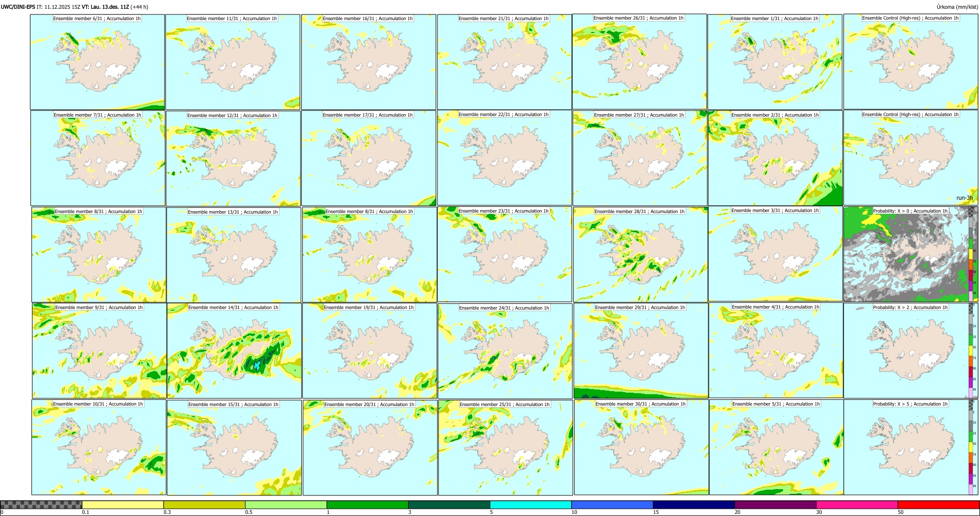The height and width of the screenshot is (516, 980).
Task: Click the vertical percentage legend beside Probability X > 2
Action: coord(973,350)
